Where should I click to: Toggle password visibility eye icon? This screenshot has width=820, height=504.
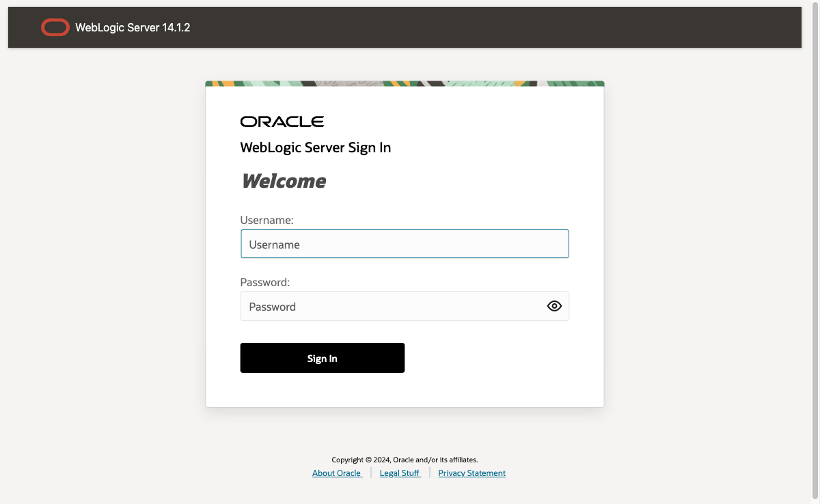pyautogui.click(x=554, y=306)
